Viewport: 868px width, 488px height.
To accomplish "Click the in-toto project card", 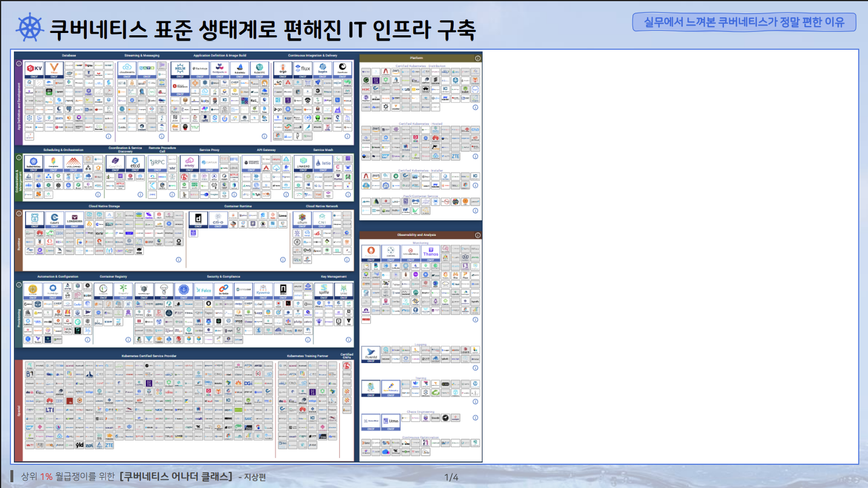I will (x=223, y=291).
